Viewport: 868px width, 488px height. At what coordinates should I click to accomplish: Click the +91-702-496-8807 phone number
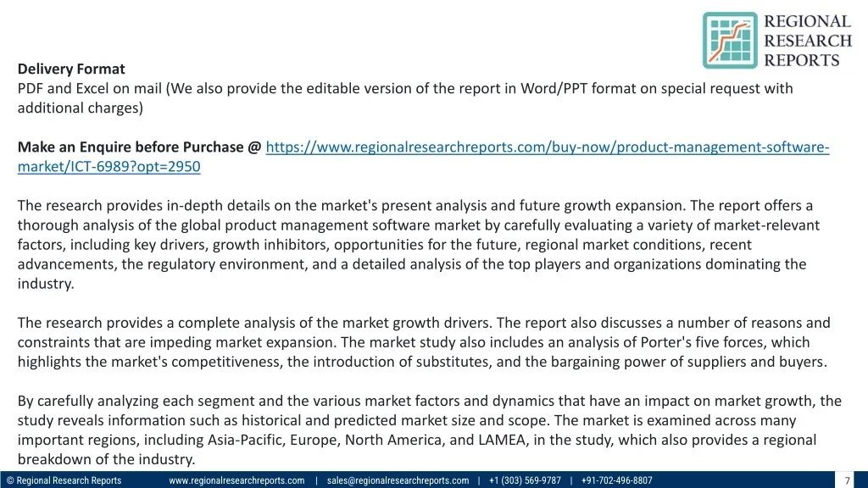(x=617, y=480)
